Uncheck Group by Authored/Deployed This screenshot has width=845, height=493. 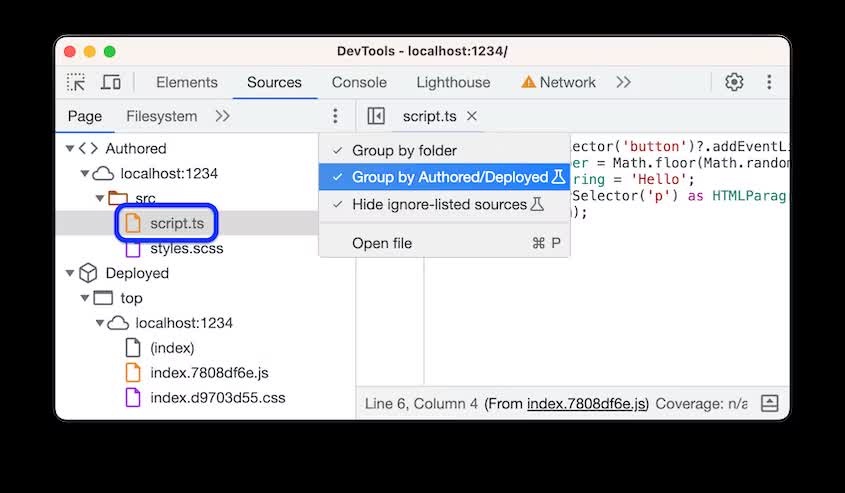(x=449, y=177)
